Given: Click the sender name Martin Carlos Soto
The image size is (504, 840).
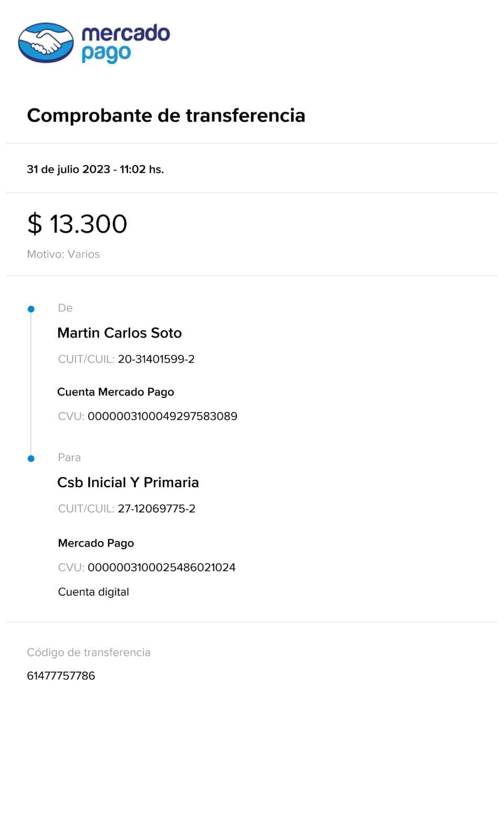Looking at the screenshot, I should (119, 333).
